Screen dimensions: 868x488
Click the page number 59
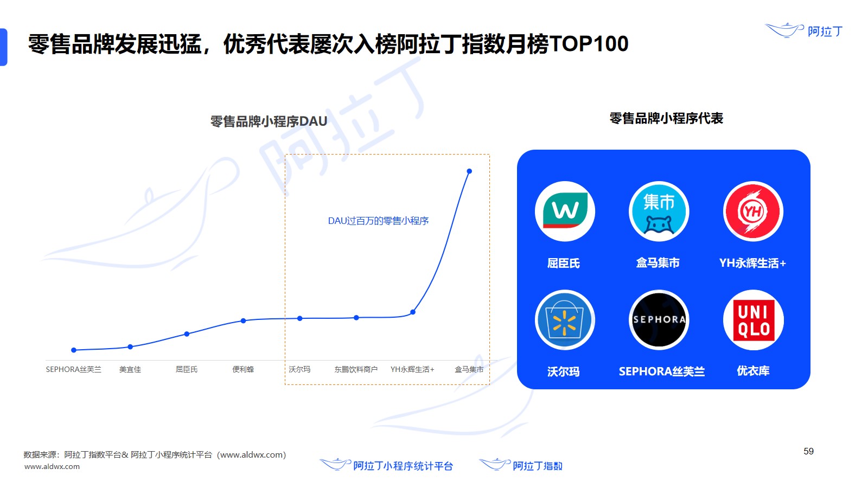808,451
